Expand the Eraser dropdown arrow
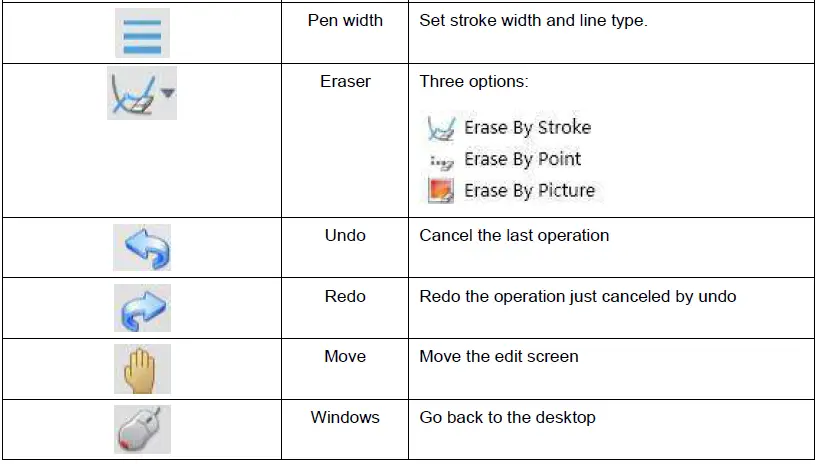Image resolution: width=821 pixels, height=464 pixels. [167, 93]
